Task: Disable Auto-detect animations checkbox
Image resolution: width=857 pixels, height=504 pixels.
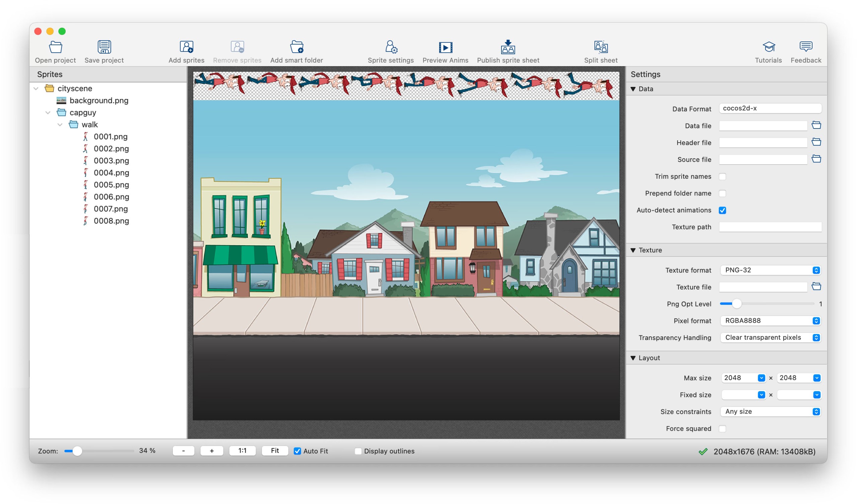Action: tap(722, 210)
